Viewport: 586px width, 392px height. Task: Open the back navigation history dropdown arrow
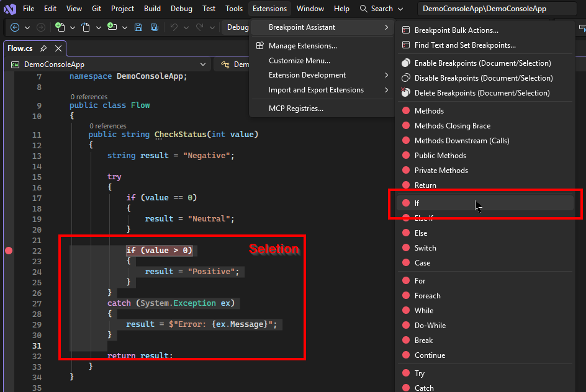(x=27, y=28)
